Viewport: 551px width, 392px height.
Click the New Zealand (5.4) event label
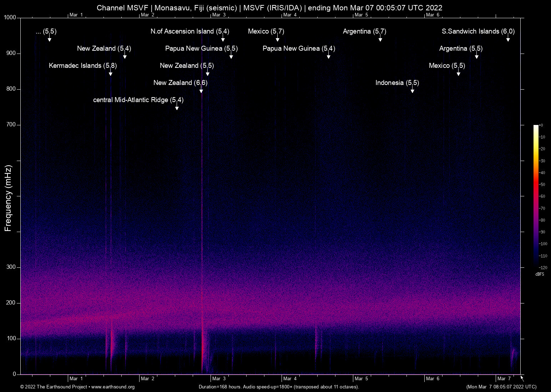pos(104,49)
